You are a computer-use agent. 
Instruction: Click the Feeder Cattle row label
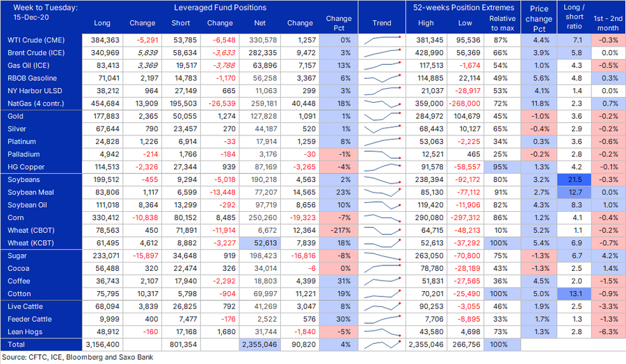click(x=29, y=319)
